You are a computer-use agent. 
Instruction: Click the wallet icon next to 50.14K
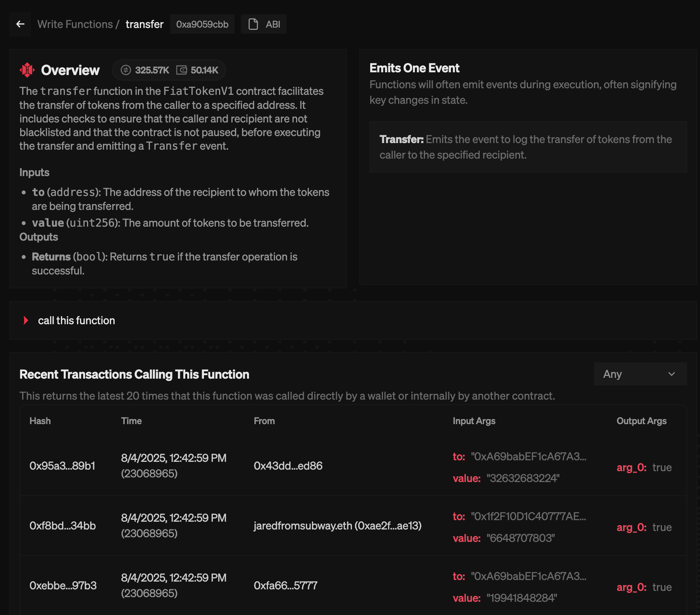tap(181, 70)
